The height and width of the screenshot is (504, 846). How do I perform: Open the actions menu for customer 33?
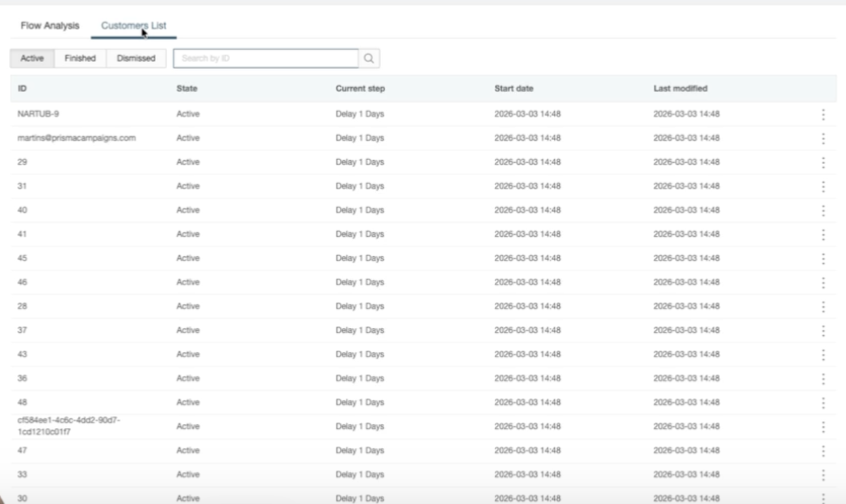824,474
